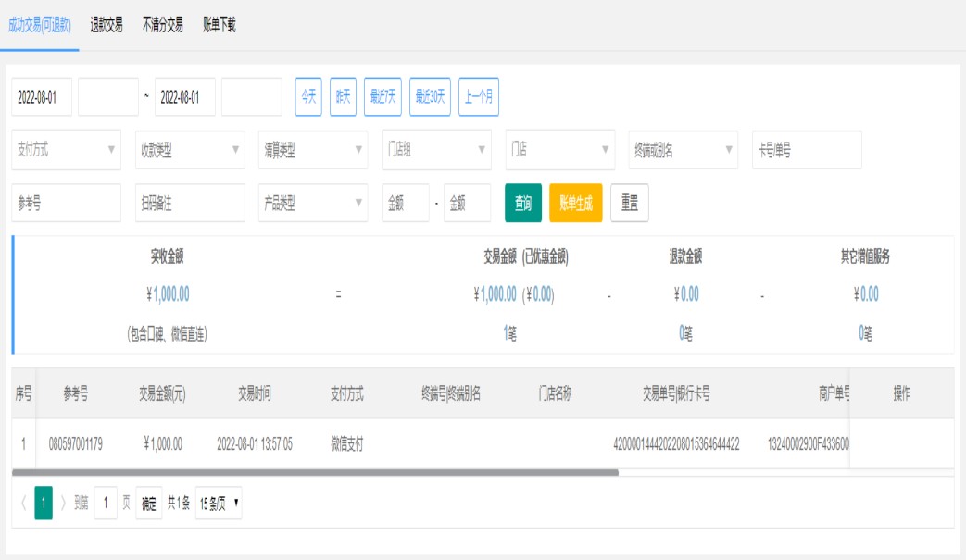Click the table horizontal scrollbar
This screenshot has width=966, height=560.
coord(315,472)
